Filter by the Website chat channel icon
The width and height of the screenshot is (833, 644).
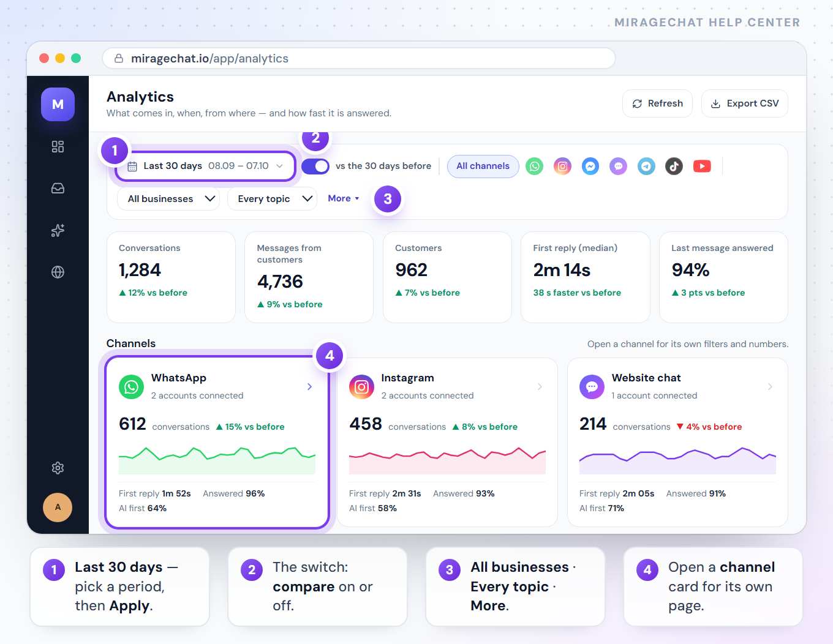(x=619, y=166)
